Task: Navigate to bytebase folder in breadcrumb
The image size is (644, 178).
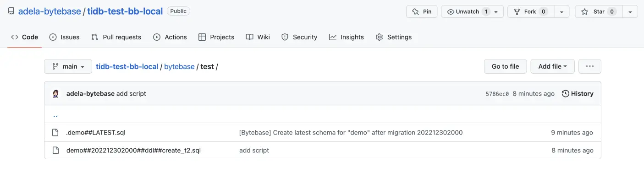Action: pyautogui.click(x=179, y=66)
